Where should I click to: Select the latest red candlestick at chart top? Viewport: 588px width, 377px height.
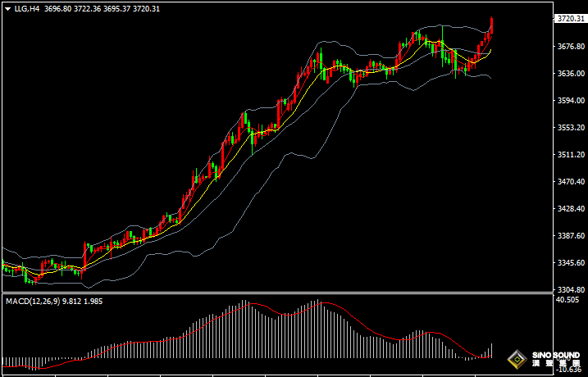click(491, 25)
